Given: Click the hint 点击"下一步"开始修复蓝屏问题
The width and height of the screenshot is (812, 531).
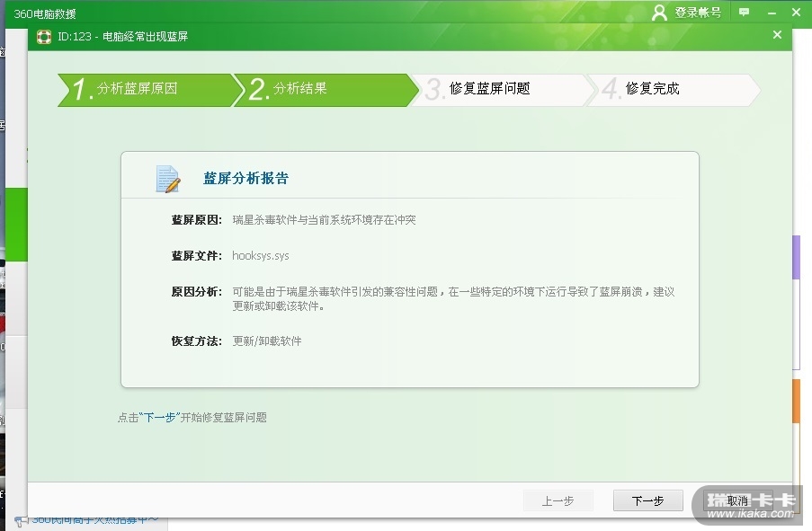Looking at the screenshot, I should click(192, 418).
